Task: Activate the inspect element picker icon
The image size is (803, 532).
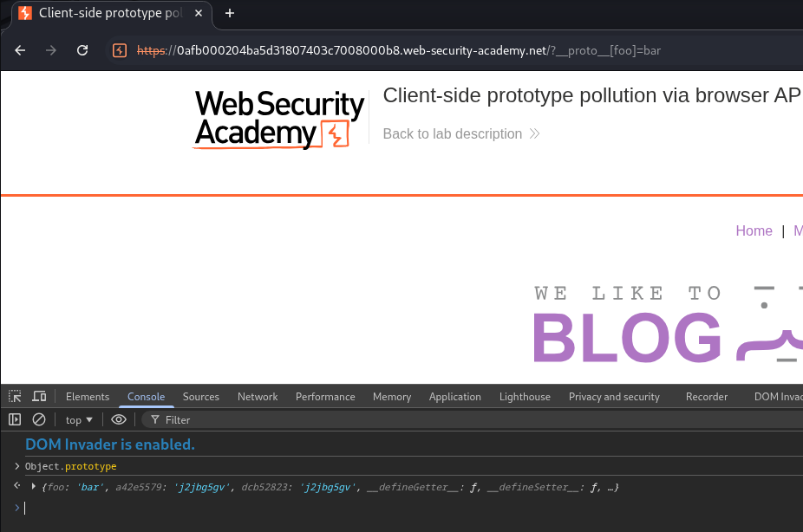Action: [x=15, y=397]
